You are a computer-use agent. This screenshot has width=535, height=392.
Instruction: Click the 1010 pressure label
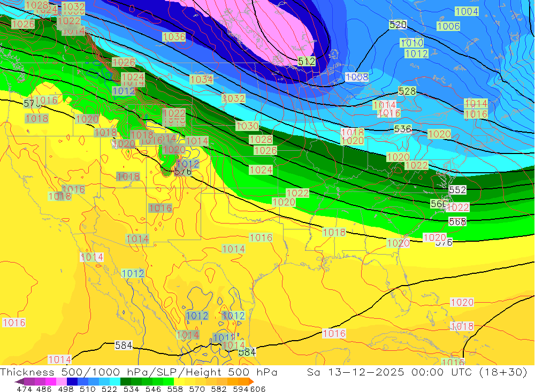click(412, 43)
